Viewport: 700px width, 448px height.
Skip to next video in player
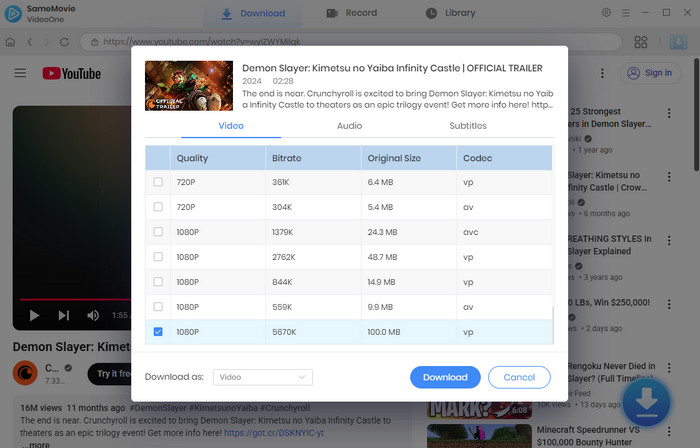coord(63,315)
